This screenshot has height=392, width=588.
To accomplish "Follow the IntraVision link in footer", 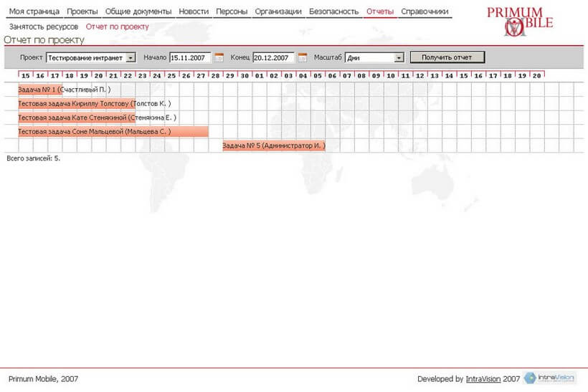I will click(x=483, y=379).
